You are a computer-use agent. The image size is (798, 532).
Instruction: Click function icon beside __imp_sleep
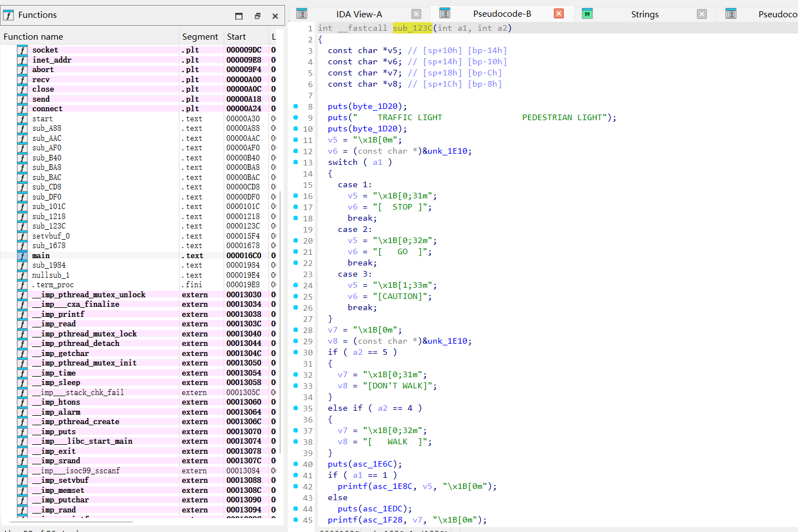click(x=22, y=383)
